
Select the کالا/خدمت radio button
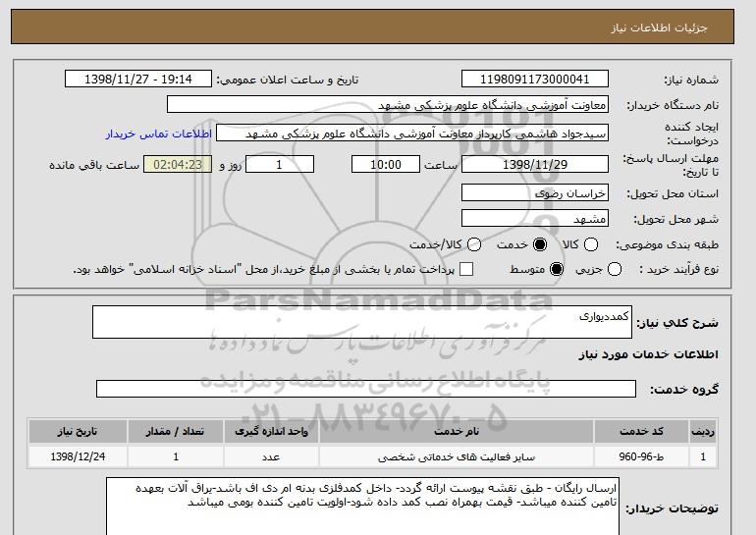[x=474, y=244]
